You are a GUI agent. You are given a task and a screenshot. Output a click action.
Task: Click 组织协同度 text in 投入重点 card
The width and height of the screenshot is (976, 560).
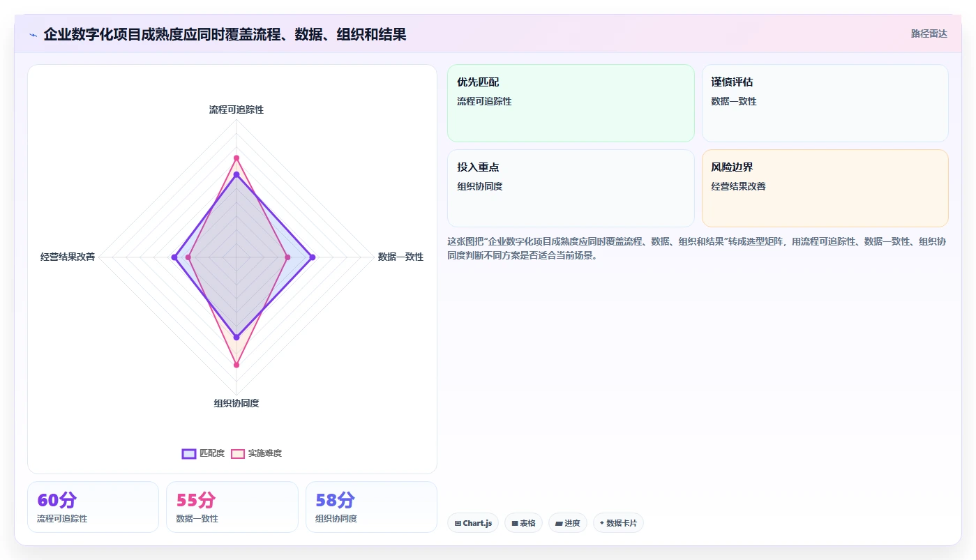click(x=480, y=186)
